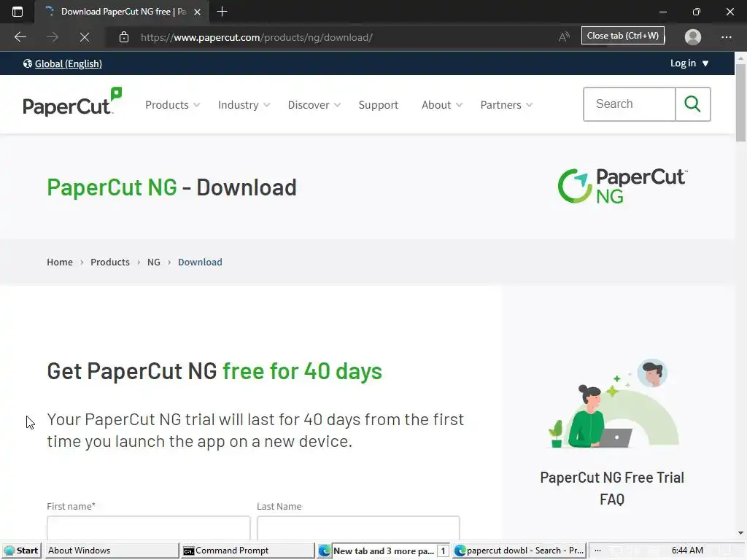The image size is (747, 560).
Task: Open the browser profile avatar
Action: pyautogui.click(x=693, y=36)
